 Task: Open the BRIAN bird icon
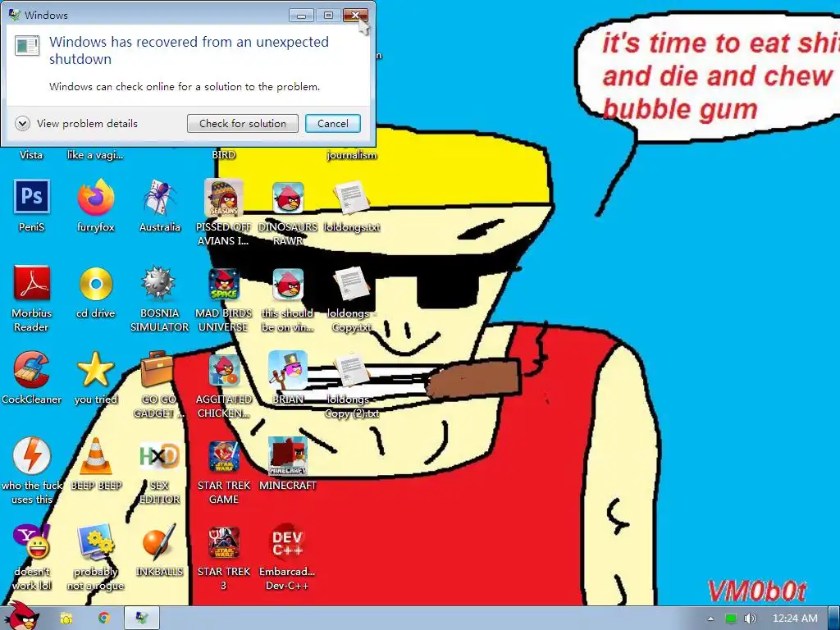click(288, 370)
